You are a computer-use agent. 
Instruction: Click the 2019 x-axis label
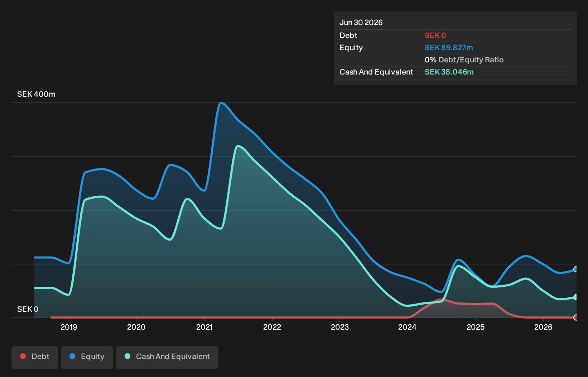coord(69,327)
